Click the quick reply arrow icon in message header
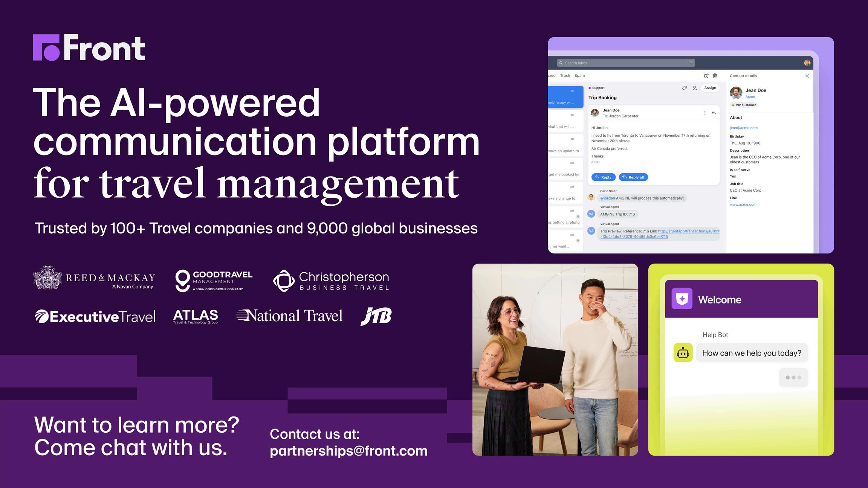 coord(714,113)
